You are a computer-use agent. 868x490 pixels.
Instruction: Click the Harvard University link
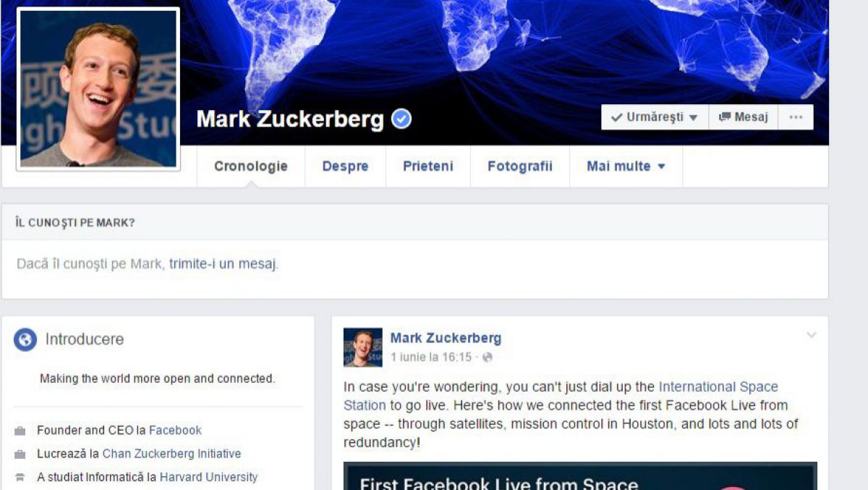[208, 478]
